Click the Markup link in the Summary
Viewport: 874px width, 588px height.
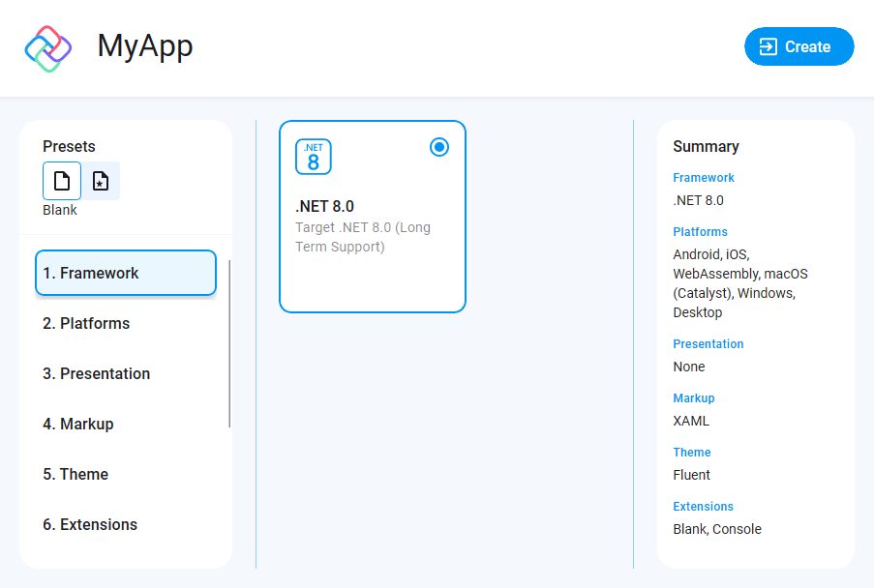693,397
